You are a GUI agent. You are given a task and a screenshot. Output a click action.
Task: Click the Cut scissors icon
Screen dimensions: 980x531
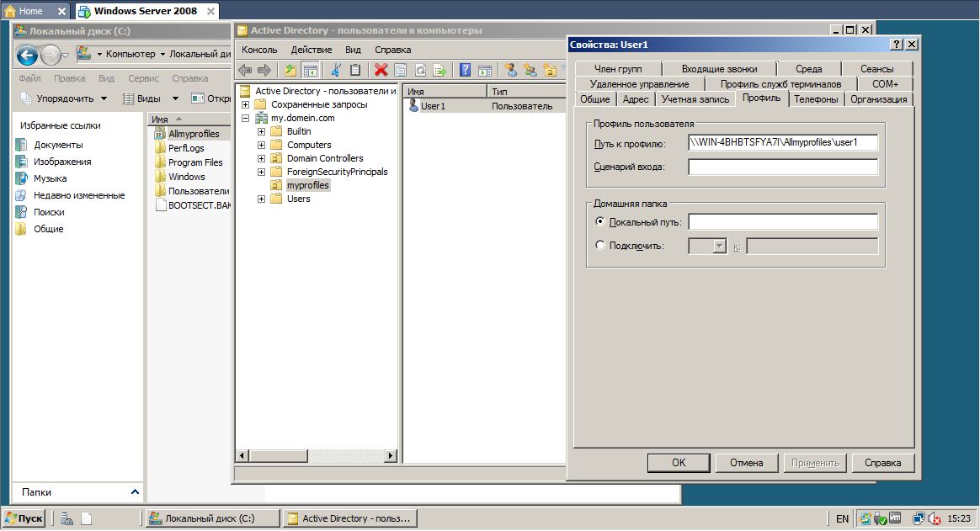click(x=336, y=71)
